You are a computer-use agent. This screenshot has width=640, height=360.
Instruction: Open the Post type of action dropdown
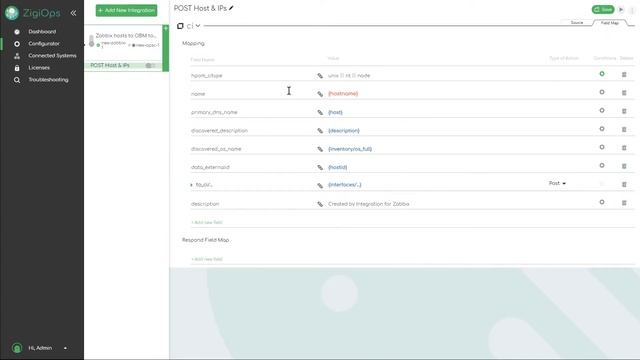(557, 183)
